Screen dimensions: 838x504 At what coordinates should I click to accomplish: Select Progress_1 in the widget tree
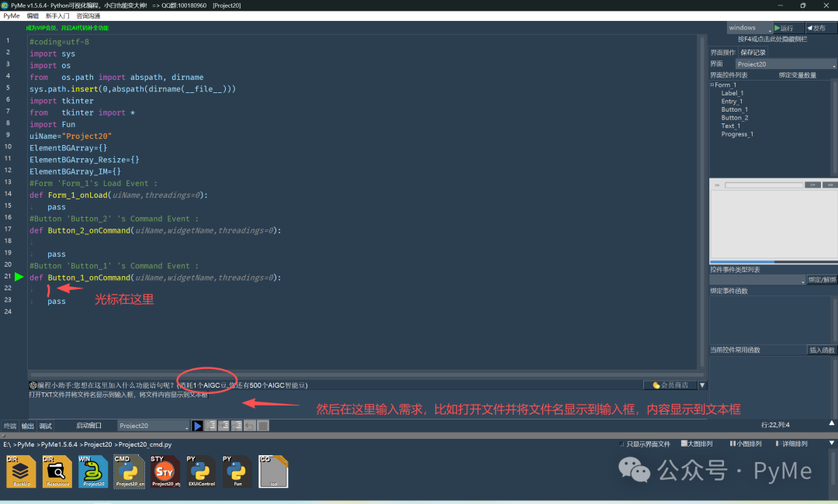click(x=737, y=135)
